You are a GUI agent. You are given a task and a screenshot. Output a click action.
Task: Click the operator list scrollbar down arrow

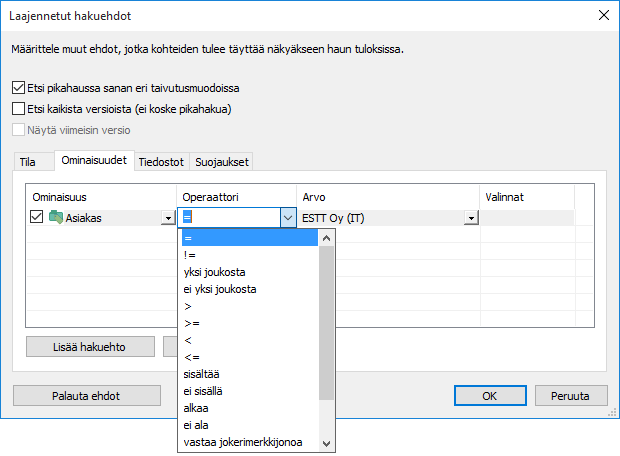pos(326,443)
